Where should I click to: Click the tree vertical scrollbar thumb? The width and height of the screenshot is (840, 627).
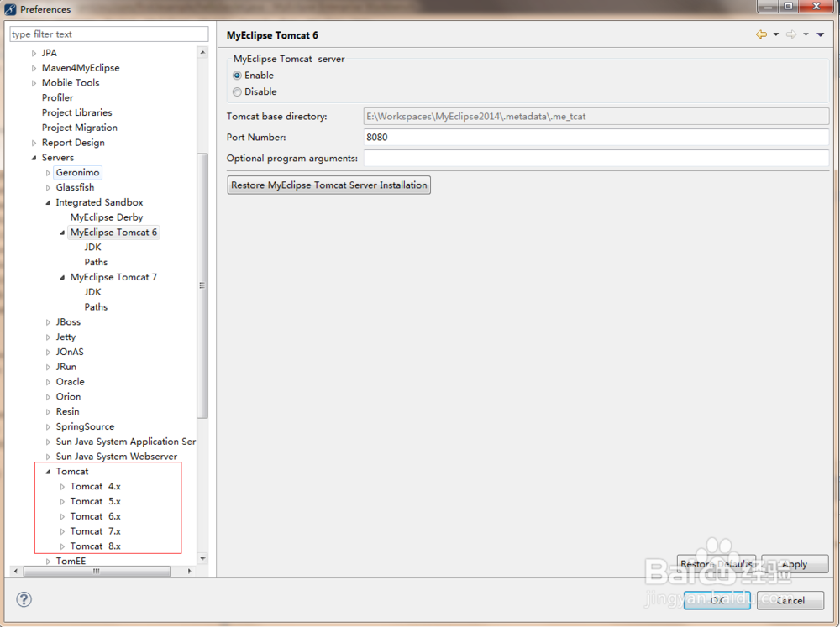tap(202, 285)
